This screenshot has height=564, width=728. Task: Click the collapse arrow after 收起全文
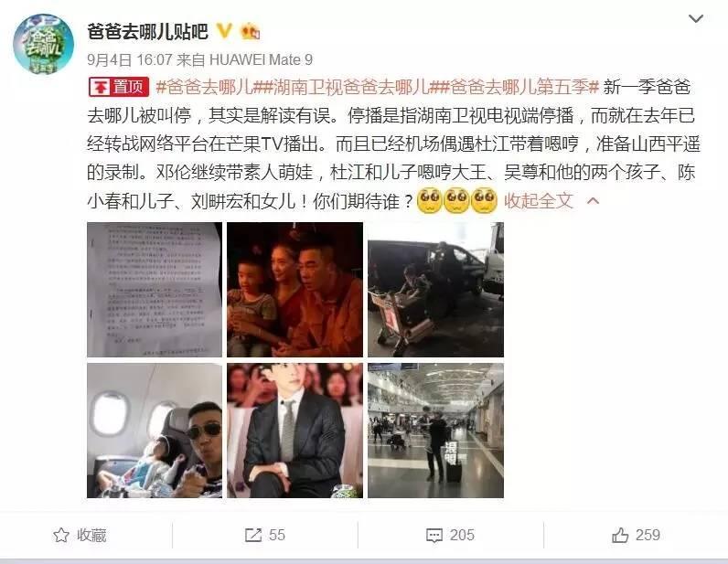tap(594, 201)
